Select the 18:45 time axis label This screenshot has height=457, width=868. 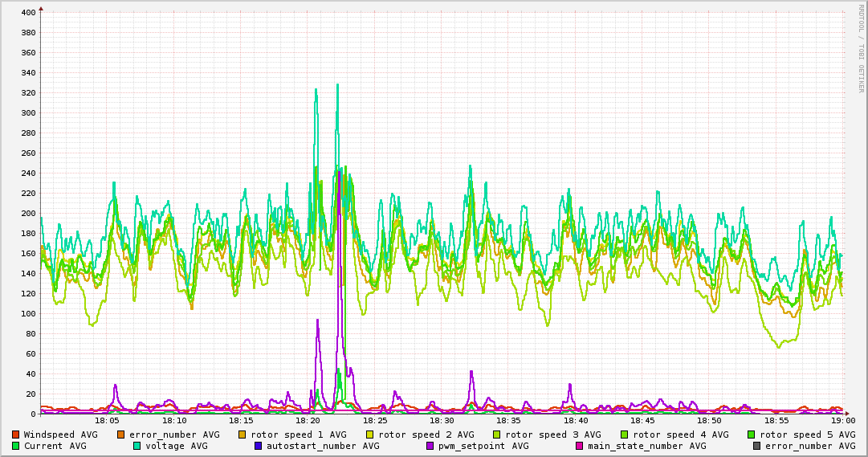[642, 421]
